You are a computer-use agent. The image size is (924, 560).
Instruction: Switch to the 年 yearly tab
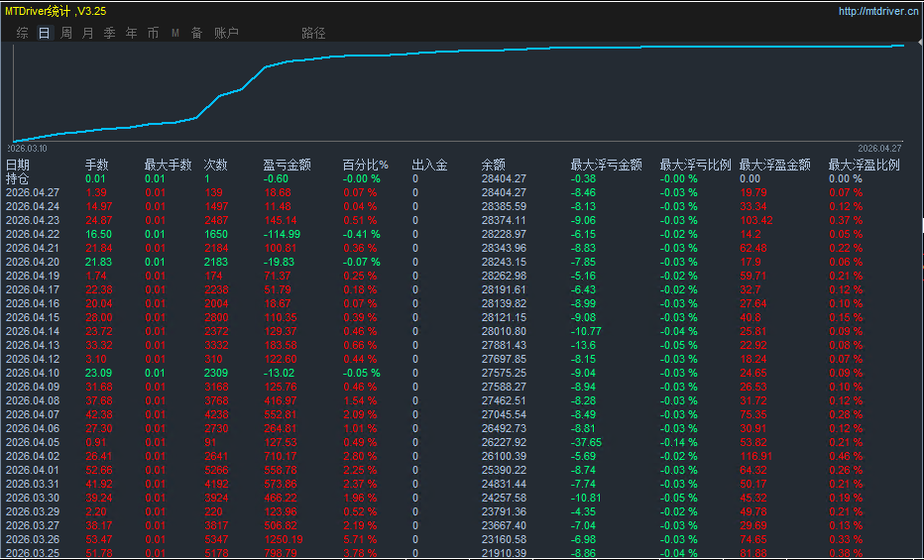click(132, 33)
